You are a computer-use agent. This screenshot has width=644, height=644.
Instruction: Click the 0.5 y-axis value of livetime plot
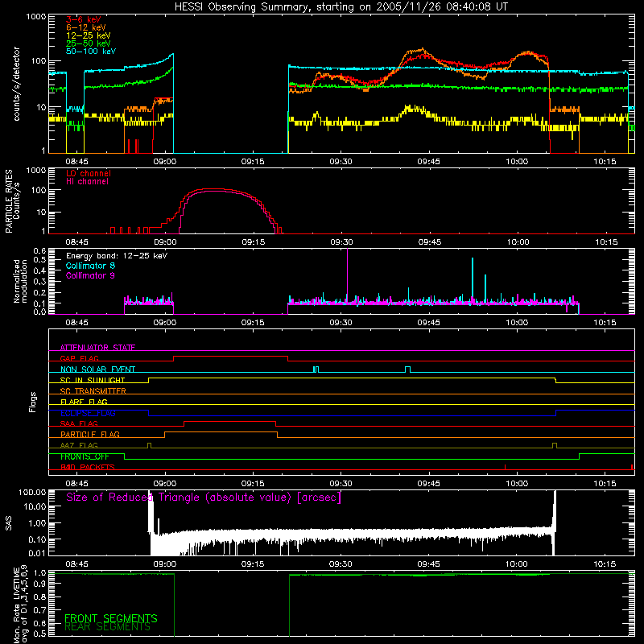pos(39,634)
